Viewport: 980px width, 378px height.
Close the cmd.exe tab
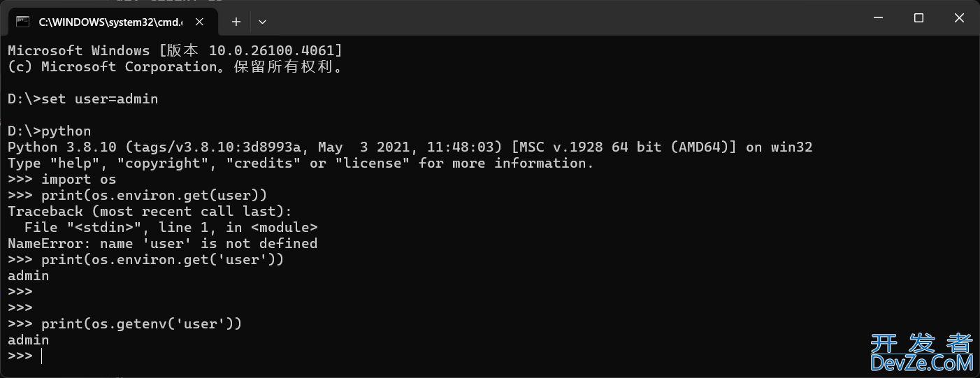tap(199, 22)
